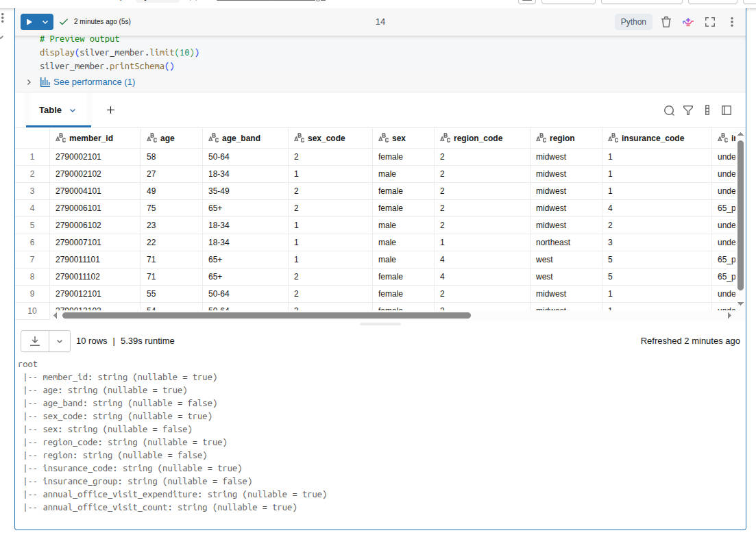Open the run options dropdown arrow
The width and height of the screenshot is (756, 535).
point(46,22)
